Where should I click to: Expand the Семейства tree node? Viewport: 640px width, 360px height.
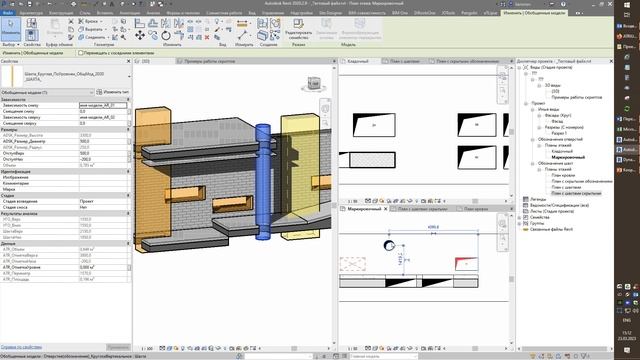[520, 218]
